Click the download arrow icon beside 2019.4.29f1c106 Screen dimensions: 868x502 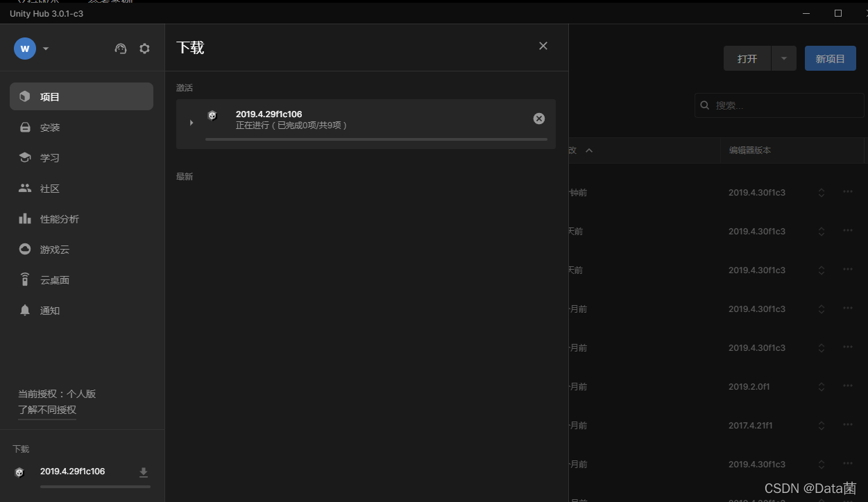(x=144, y=472)
